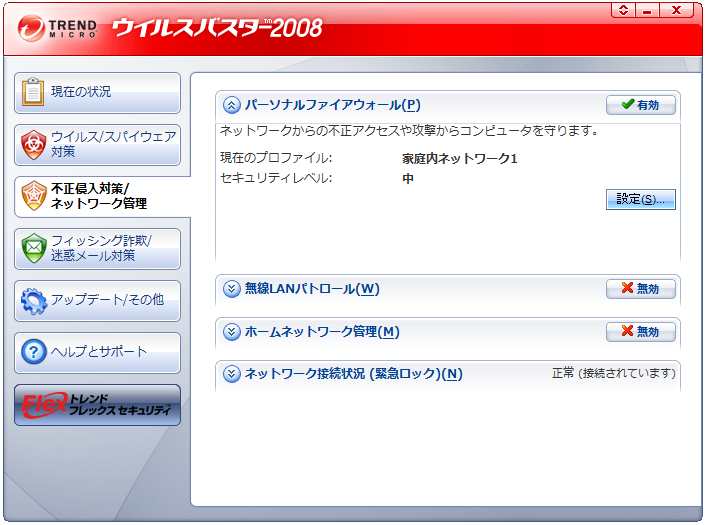Click the Trend Micro logo in title bar

coord(59,28)
